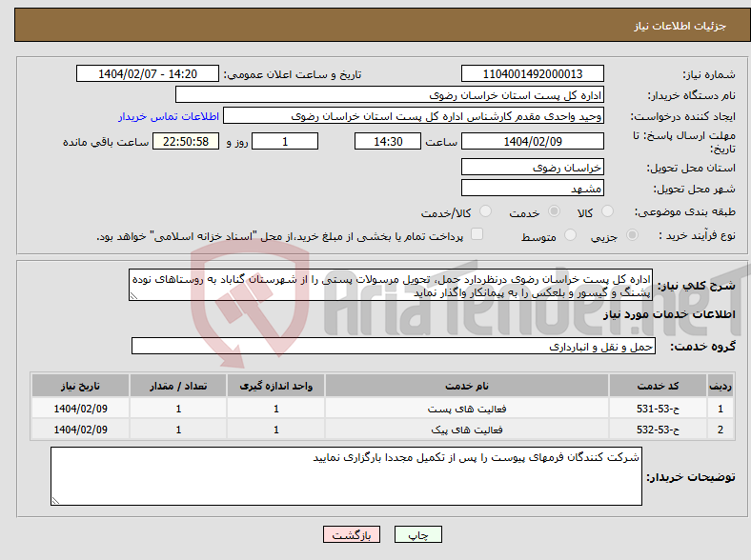Click the بازگشت back button
This screenshot has width=751, height=560.
(352, 534)
